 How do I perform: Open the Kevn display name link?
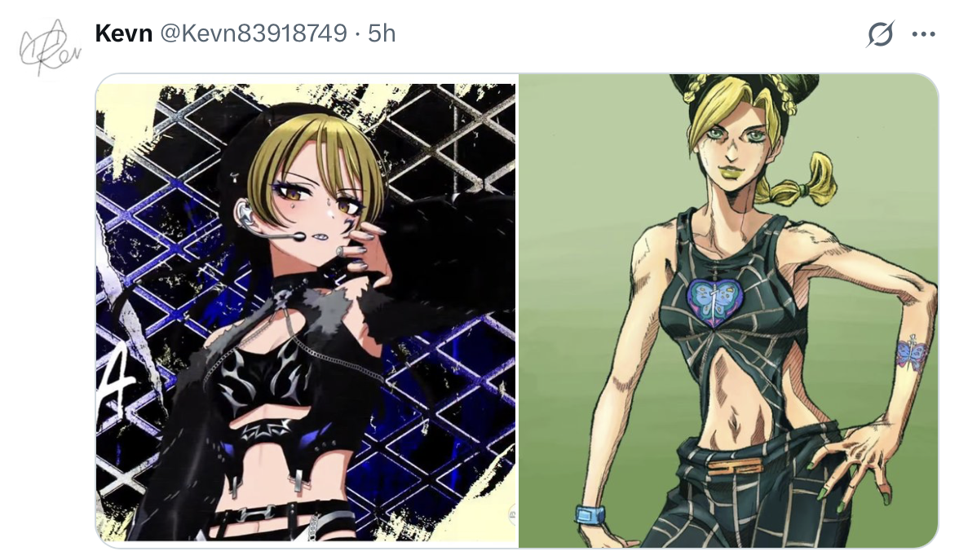click(x=124, y=33)
